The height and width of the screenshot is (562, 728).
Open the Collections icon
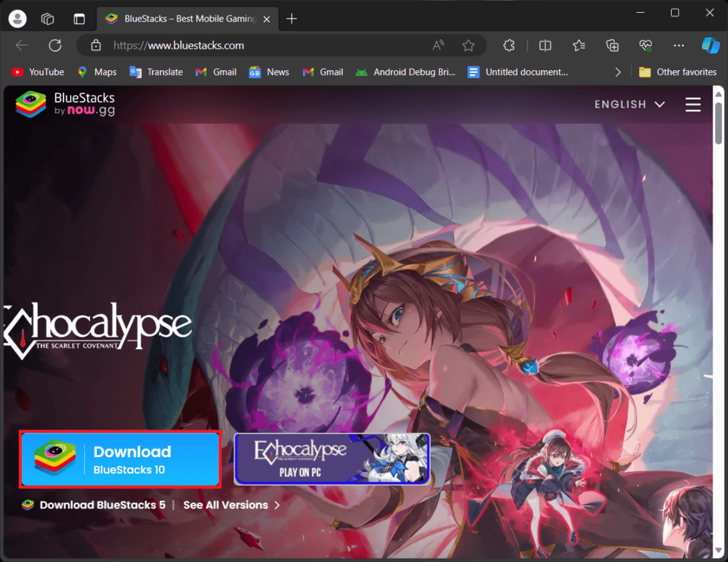(x=612, y=45)
